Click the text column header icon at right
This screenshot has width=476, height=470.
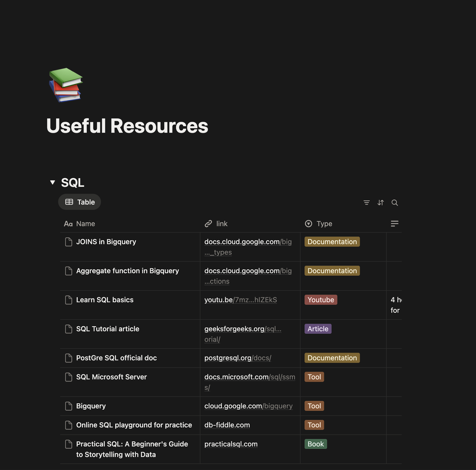point(394,224)
